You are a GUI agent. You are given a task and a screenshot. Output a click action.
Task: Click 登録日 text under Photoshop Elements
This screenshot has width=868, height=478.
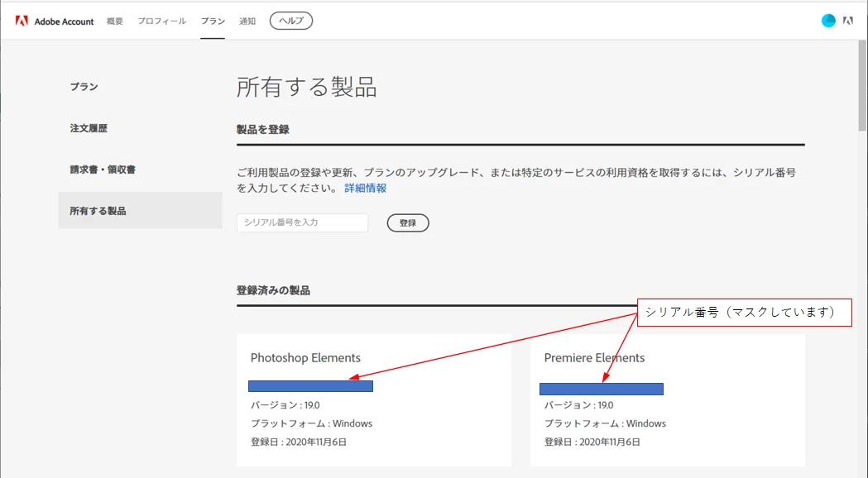click(299, 442)
